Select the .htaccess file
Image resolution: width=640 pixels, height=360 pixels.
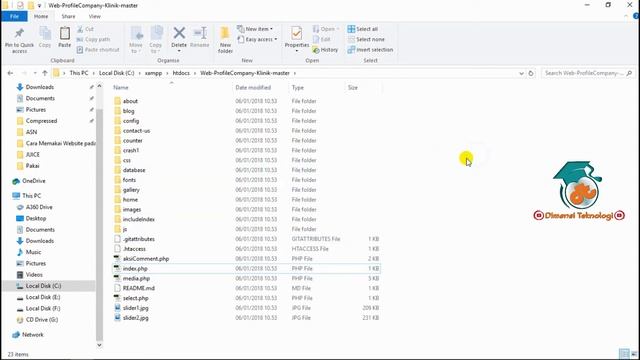click(x=134, y=249)
